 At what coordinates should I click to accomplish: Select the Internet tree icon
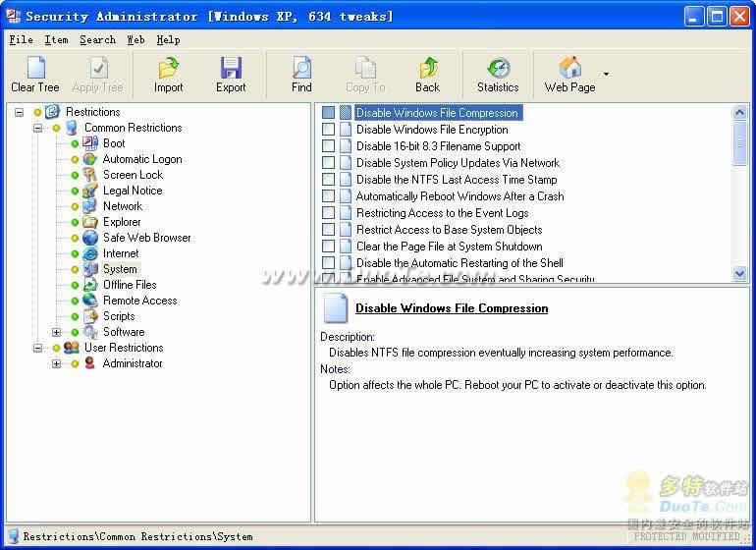pos(90,253)
